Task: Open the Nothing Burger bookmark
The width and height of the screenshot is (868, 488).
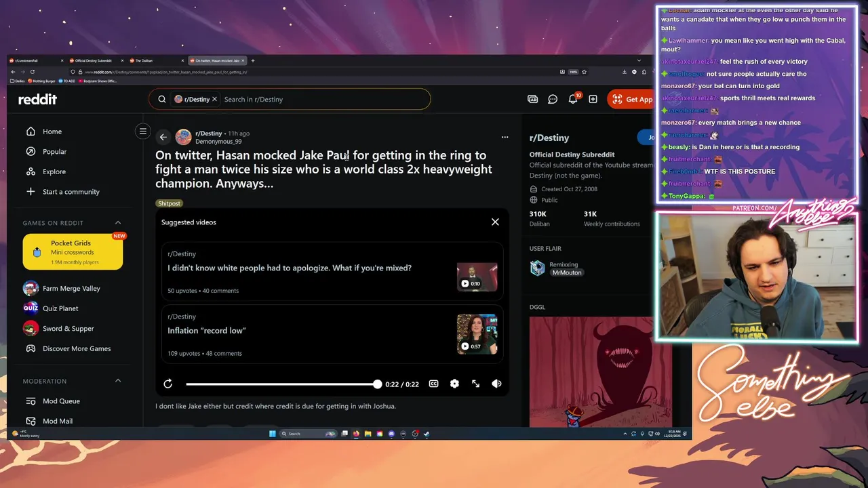Action: 42,81
